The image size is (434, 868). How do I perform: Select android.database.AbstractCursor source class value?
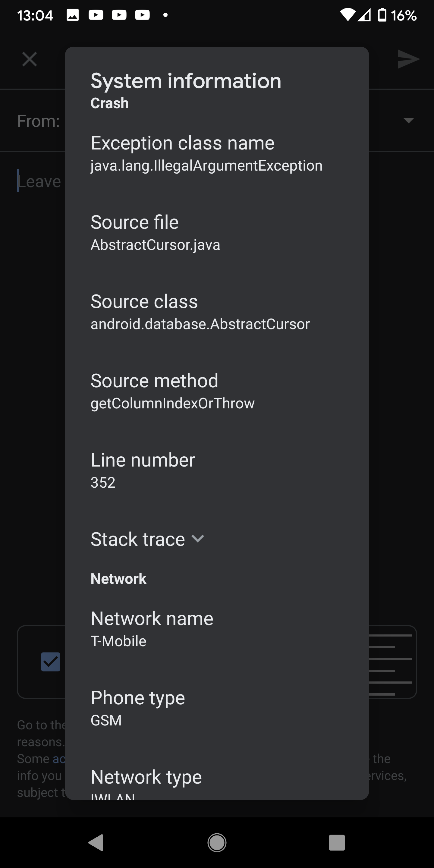(200, 324)
